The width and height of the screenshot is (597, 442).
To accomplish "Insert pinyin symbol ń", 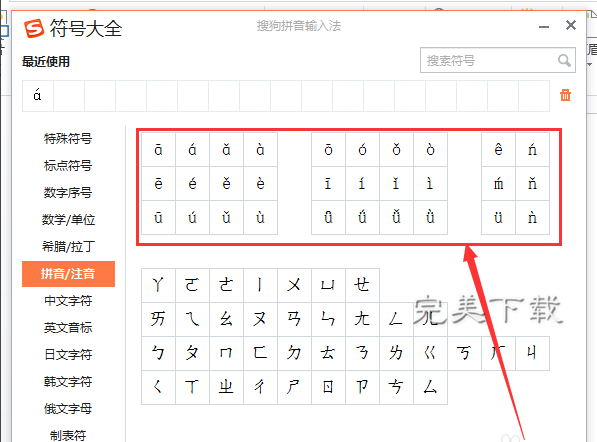I will click(x=532, y=150).
